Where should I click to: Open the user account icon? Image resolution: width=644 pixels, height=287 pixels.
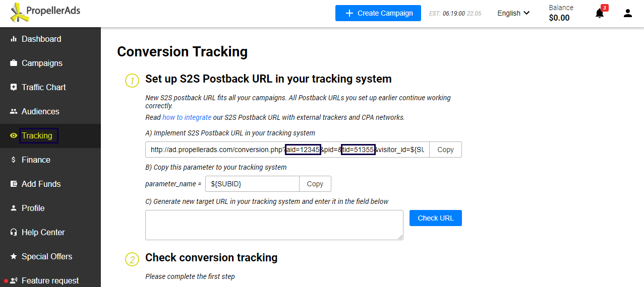628,14
